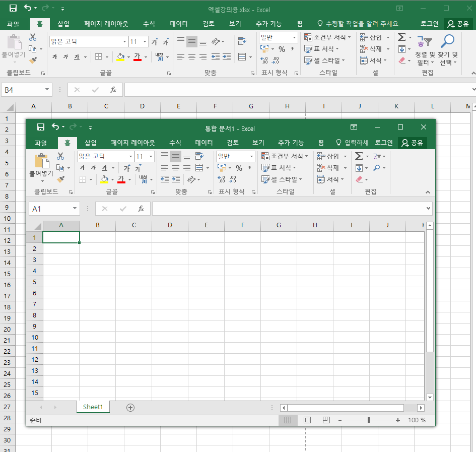
Task: Click the Undo arrow in the 통합 문서1 window
Action: coord(55,126)
